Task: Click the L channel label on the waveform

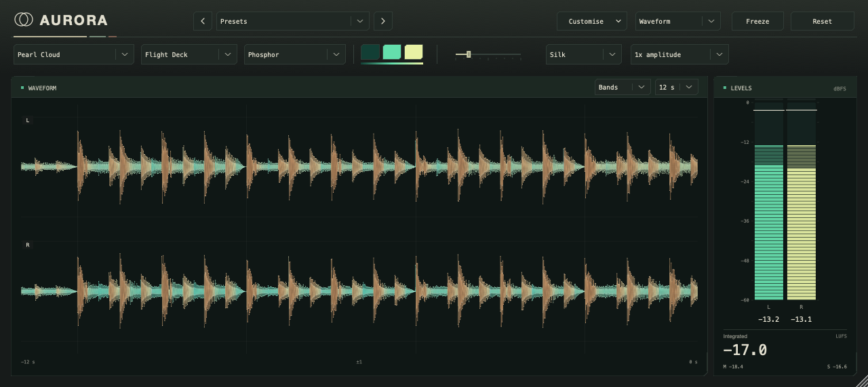Action: (x=28, y=120)
